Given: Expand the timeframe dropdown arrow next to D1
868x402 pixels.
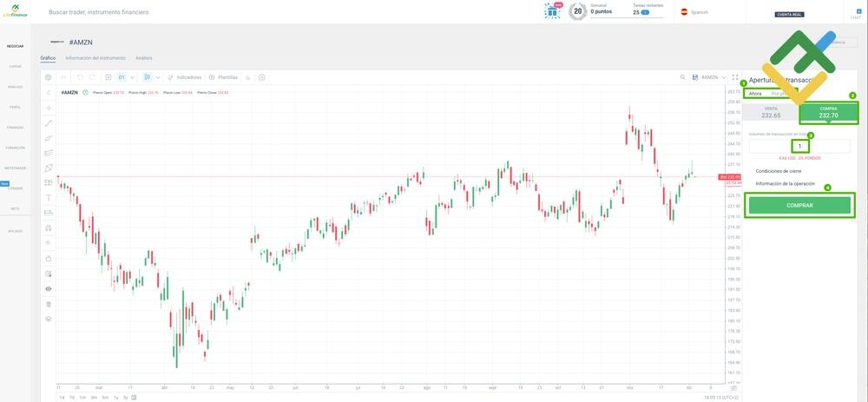Looking at the screenshot, I should [x=132, y=77].
